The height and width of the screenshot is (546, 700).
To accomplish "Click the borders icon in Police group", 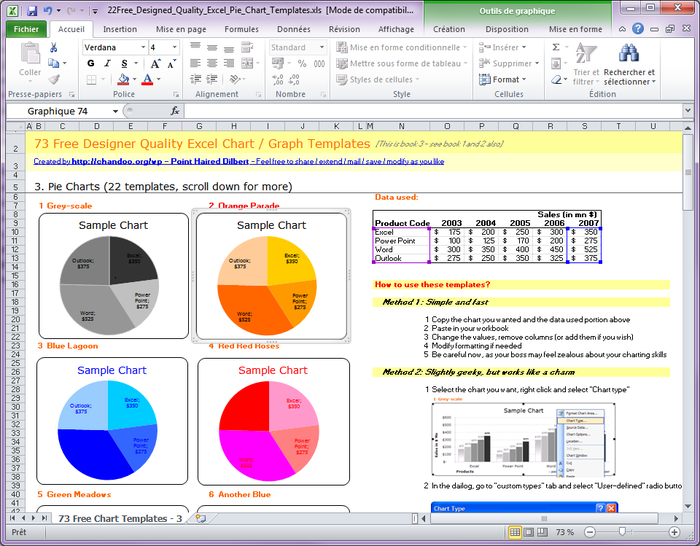I will [x=92, y=80].
